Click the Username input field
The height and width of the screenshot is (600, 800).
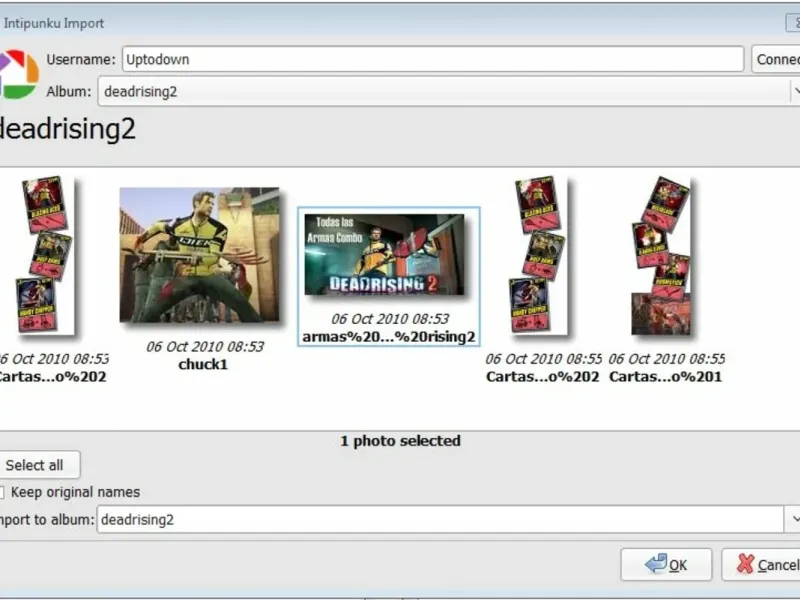pos(433,59)
